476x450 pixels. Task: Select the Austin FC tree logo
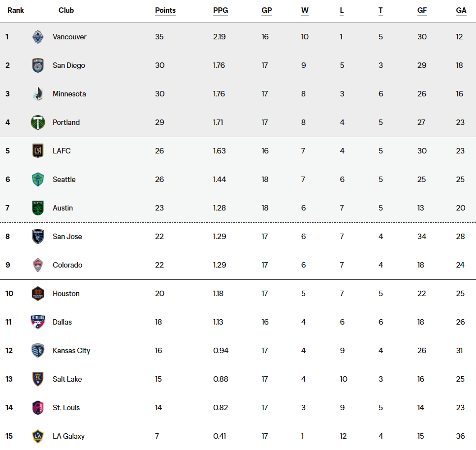pos(38,208)
